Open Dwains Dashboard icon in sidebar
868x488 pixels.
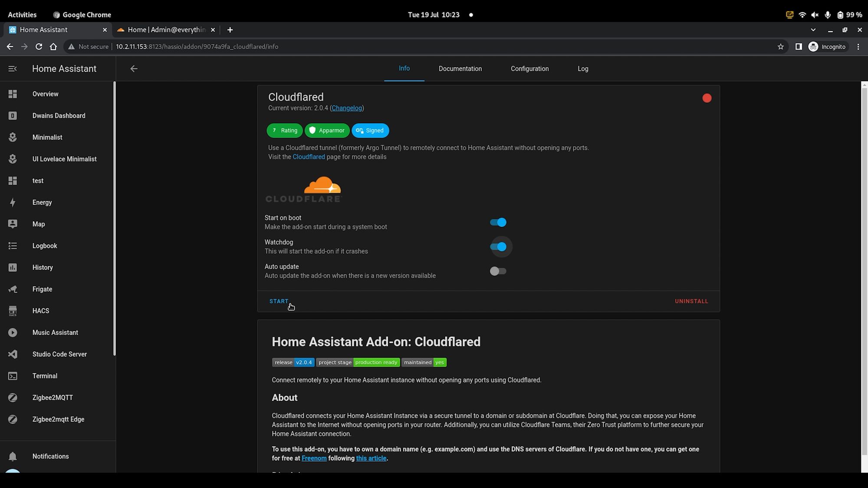coord(13,116)
